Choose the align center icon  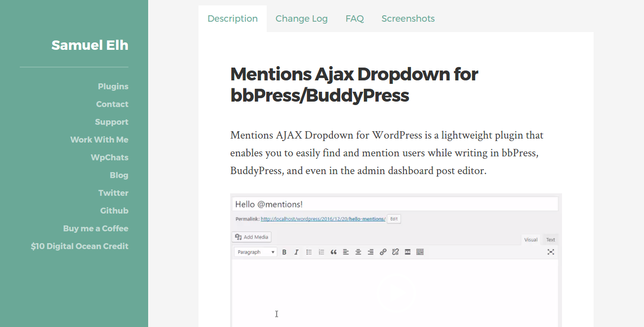(x=358, y=252)
